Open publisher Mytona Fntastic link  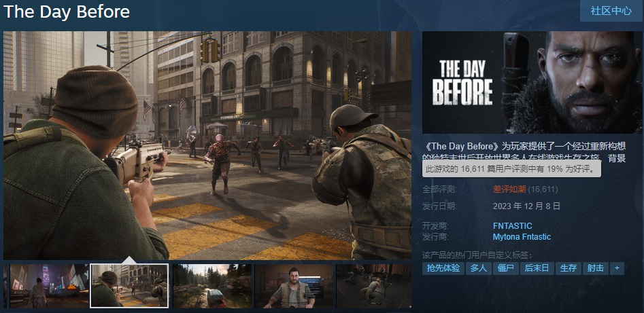coord(522,237)
